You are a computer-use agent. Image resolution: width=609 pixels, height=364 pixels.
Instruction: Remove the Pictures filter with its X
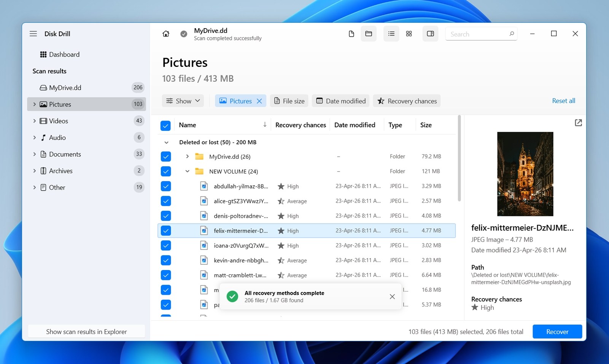[259, 101]
